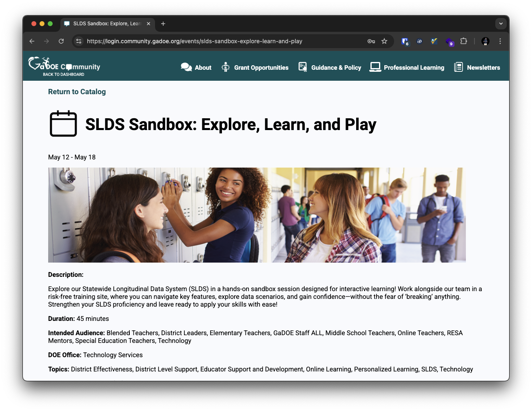Screen dimensions: 532x411
Task: Open the Chrome three-dot menu
Action: (500, 41)
